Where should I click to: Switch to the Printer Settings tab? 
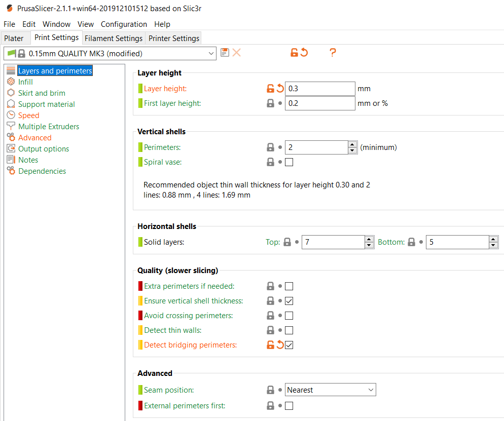[x=174, y=38]
